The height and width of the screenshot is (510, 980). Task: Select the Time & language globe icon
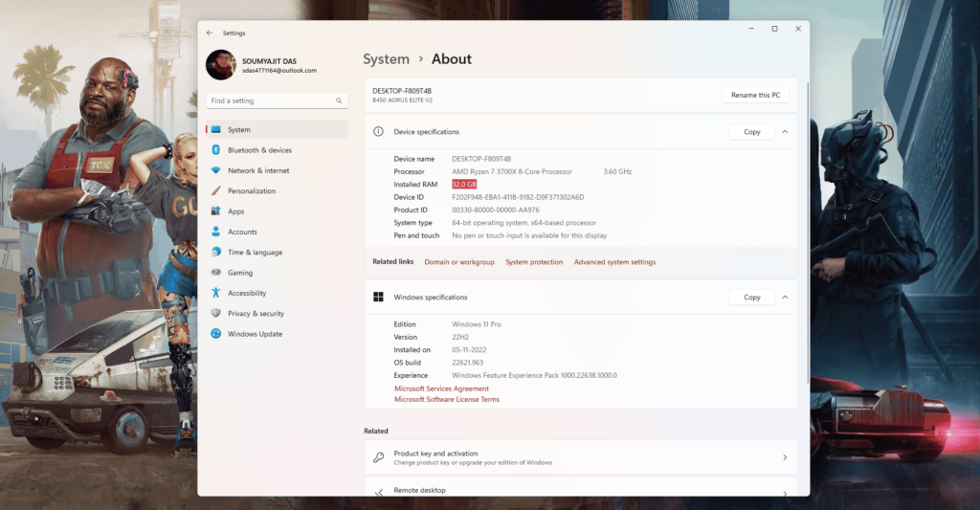[x=215, y=252]
